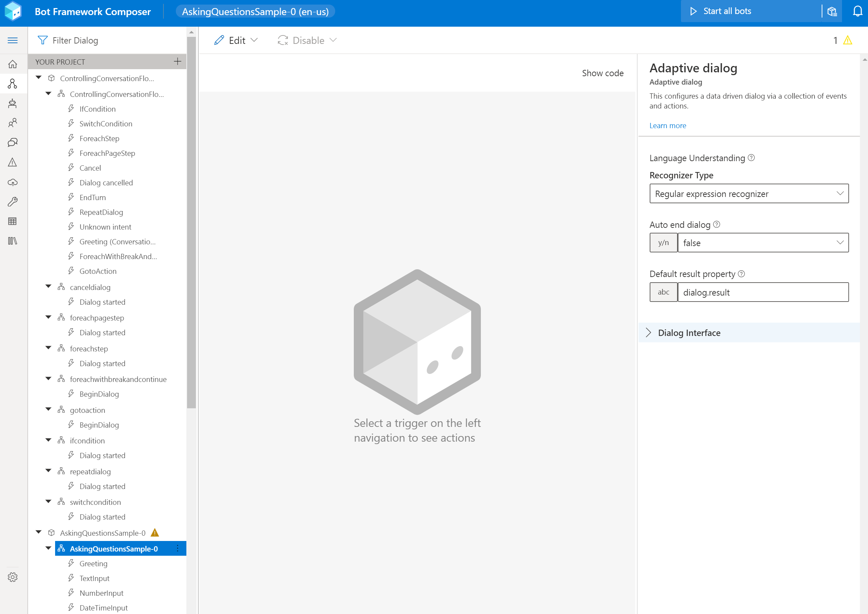
Task: Open the hamburger menu
Action: [13, 40]
